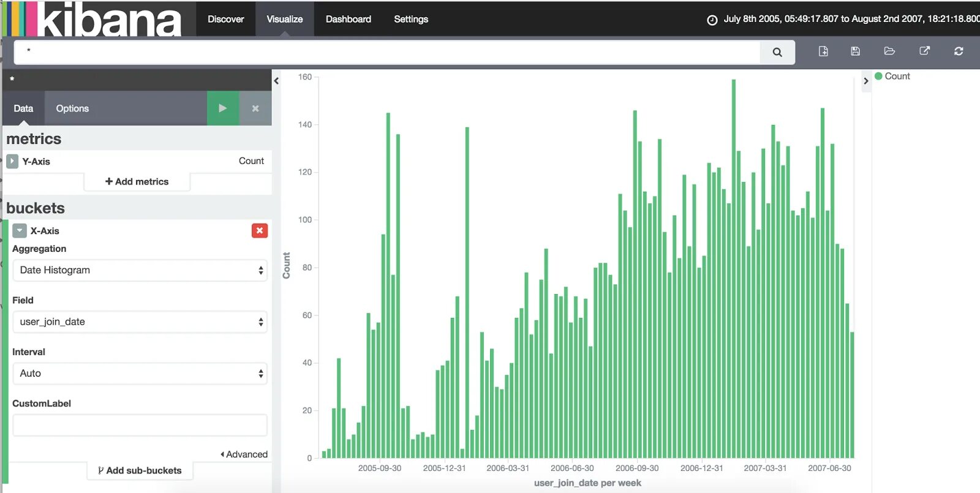This screenshot has height=493, width=980.
Task: Refresh the visualization with refresh icon
Action: (959, 51)
